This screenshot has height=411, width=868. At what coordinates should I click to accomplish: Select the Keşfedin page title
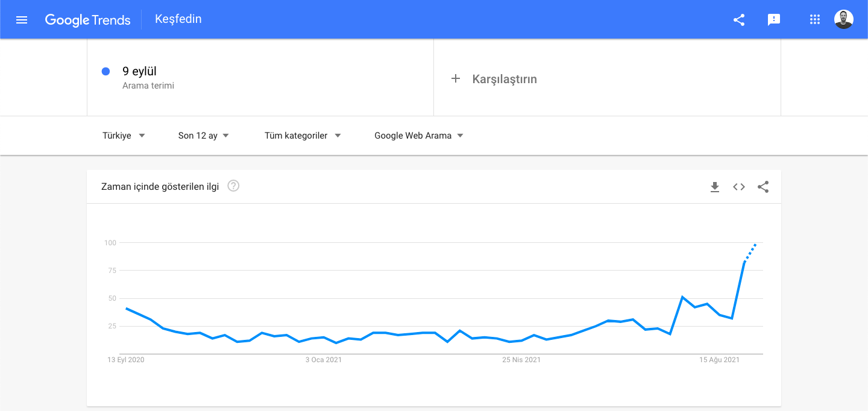[x=178, y=19]
